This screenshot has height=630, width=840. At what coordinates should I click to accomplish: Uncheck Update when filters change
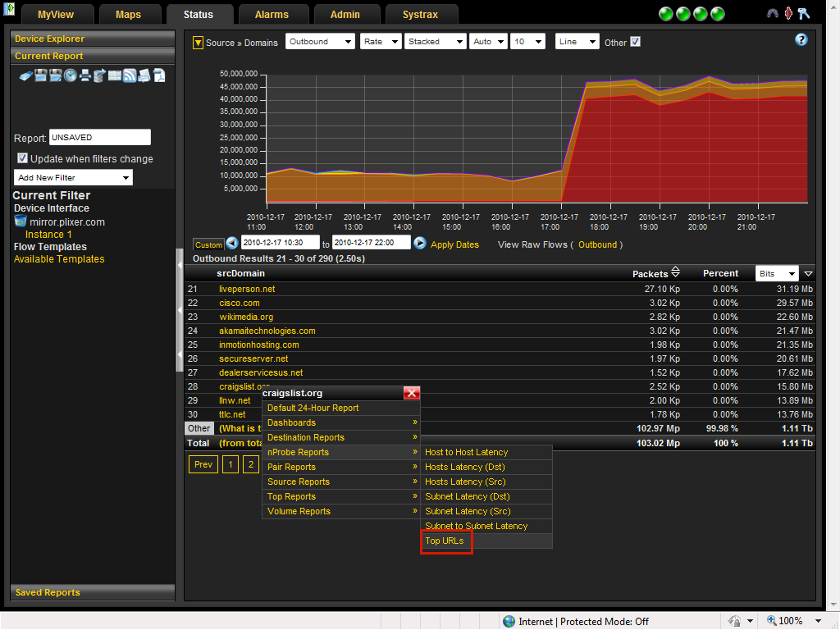(x=23, y=158)
